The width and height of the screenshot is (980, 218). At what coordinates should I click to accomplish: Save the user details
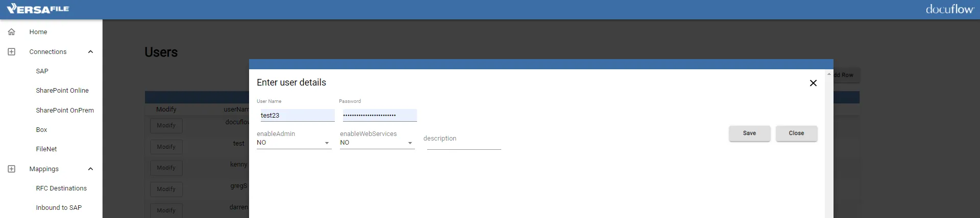click(x=749, y=133)
